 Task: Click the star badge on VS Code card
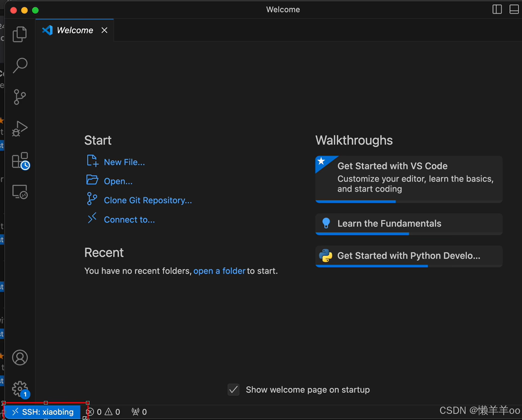click(322, 161)
